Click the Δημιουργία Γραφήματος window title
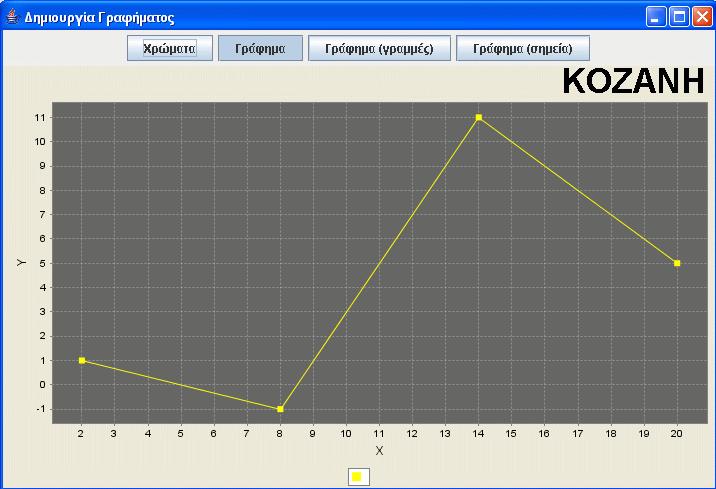Image resolution: width=716 pixels, height=489 pixels. pyautogui.click(x=100, y=18)
